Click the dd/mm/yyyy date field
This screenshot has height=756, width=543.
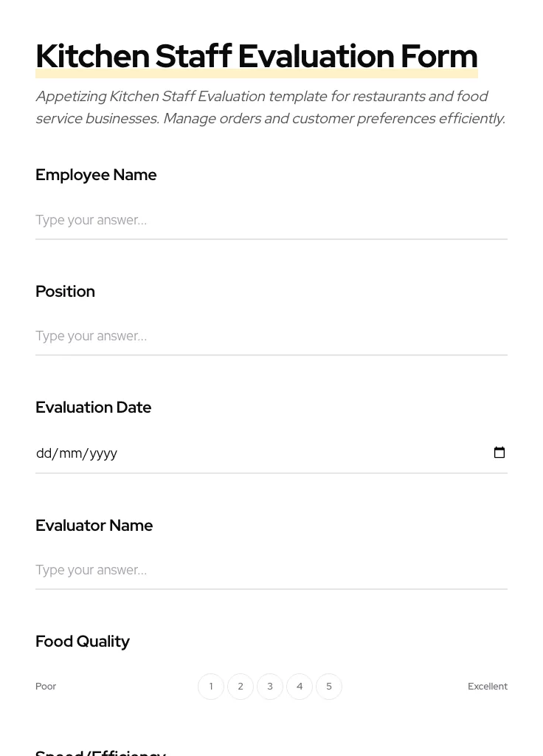click(258, 453)
